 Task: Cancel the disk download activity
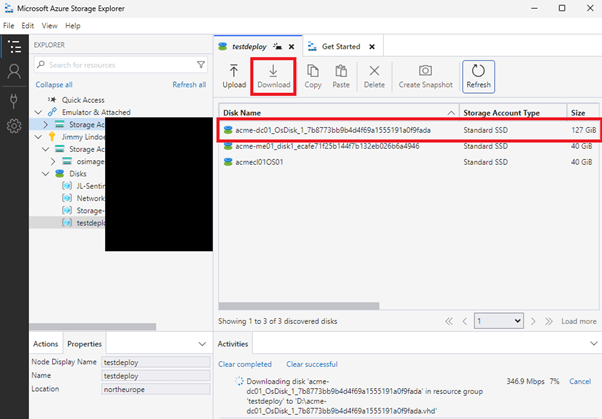coord(582,382)
